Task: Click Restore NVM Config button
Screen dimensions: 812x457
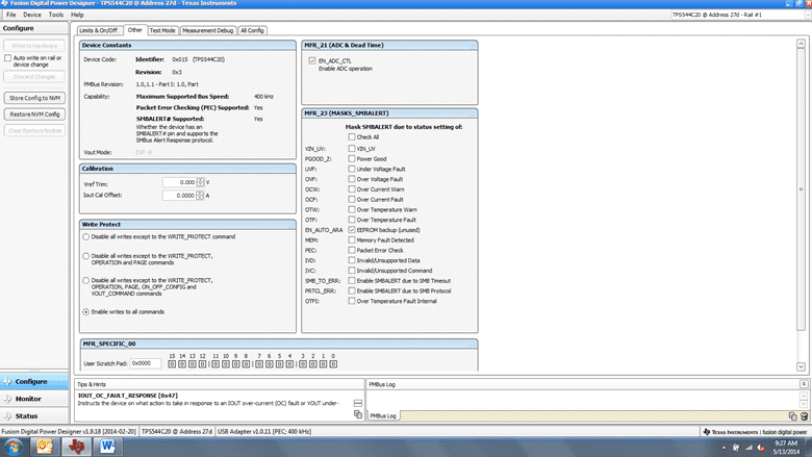Action: [x=35, y=114]
